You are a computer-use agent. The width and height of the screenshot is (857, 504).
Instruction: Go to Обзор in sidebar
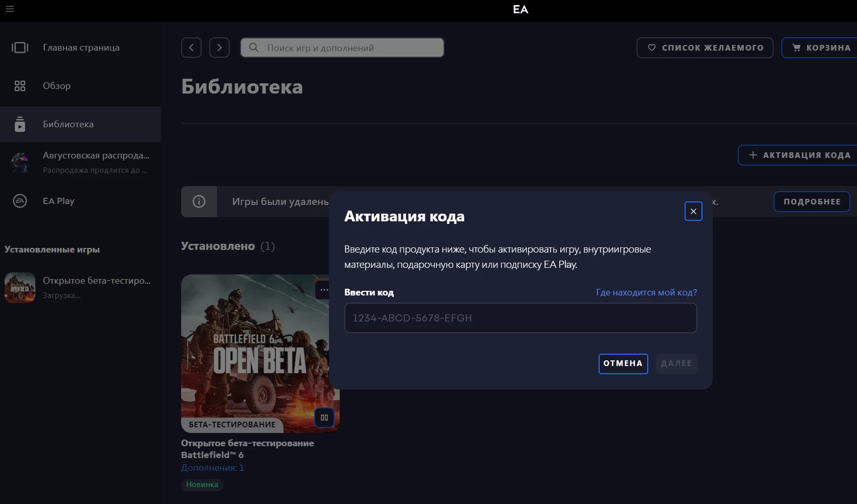(56, 86)
